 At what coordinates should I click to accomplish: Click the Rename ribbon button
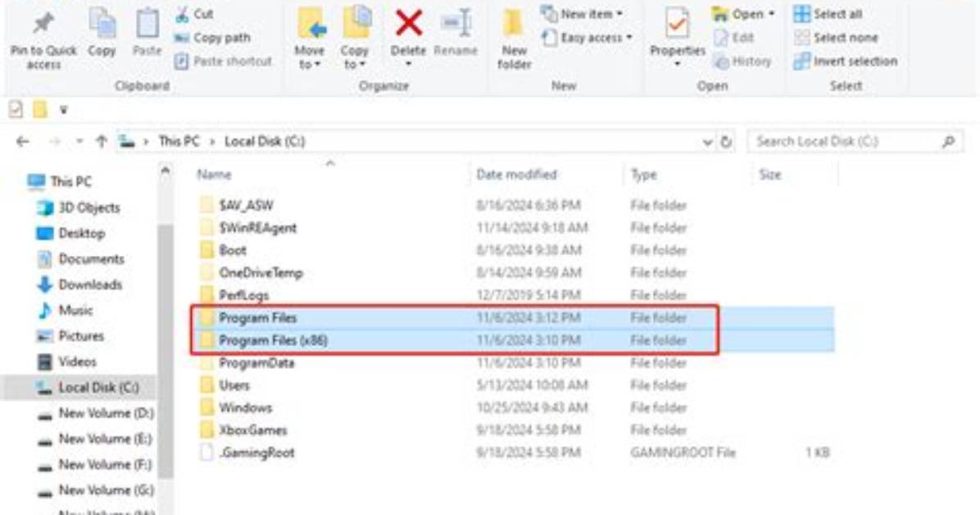(456, 33)
